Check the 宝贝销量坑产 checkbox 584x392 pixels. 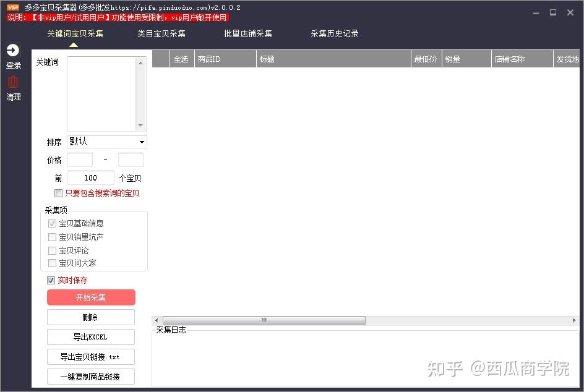52,237
